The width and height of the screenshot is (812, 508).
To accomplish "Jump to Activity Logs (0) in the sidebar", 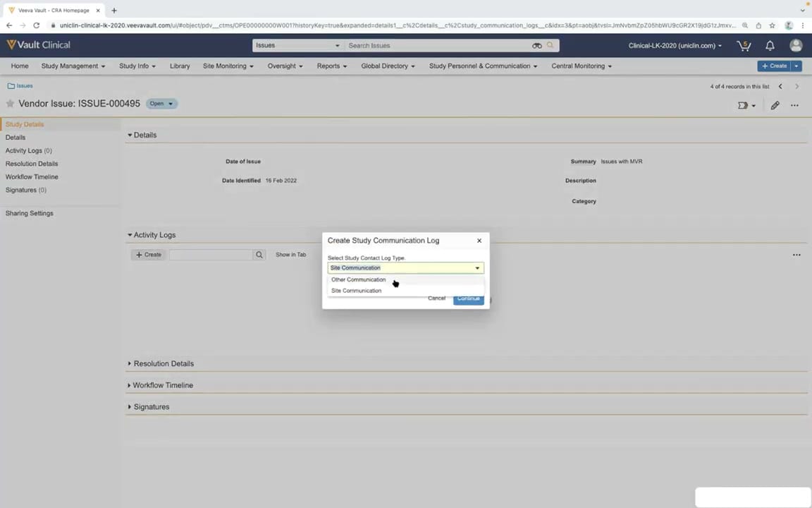I will [x=28, y=150].
